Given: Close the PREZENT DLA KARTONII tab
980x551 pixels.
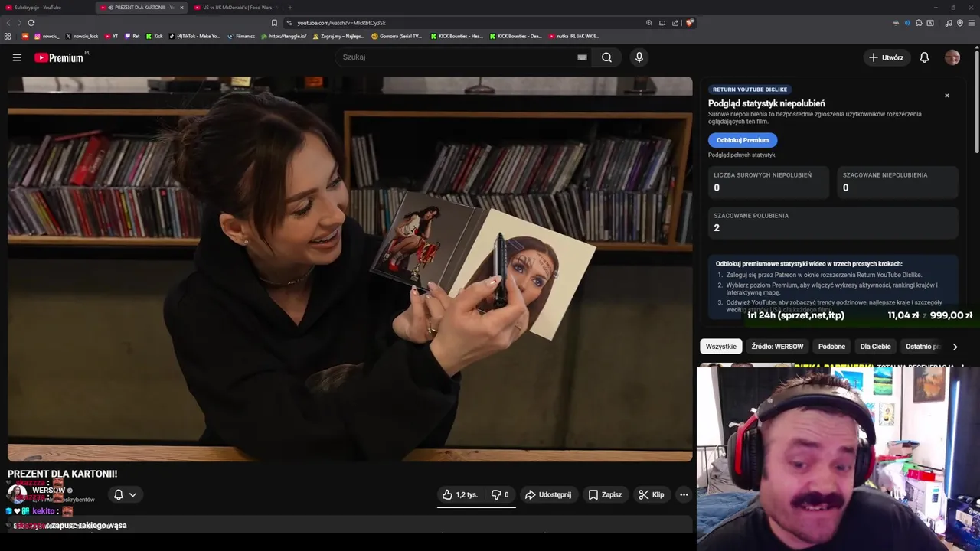Looking at the screenshot, I should [x=181, y=8].
